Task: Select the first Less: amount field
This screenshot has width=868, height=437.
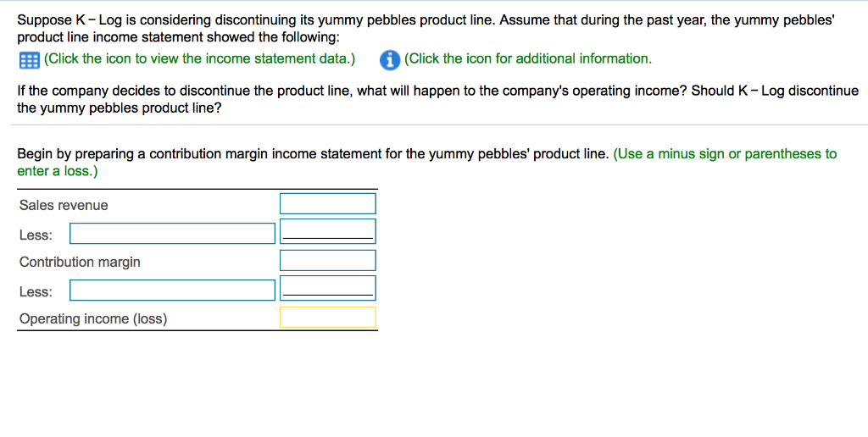Action: pyautogui.click(x=328, y=231)
